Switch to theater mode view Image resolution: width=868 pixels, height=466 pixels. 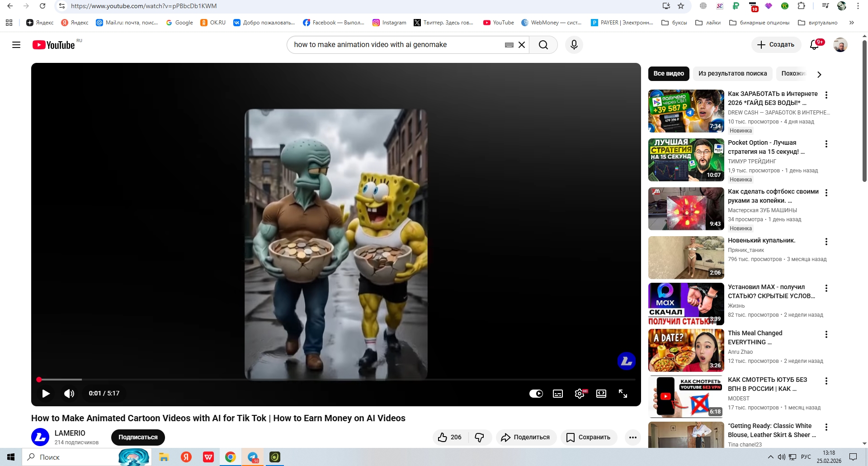pos(601,394)
